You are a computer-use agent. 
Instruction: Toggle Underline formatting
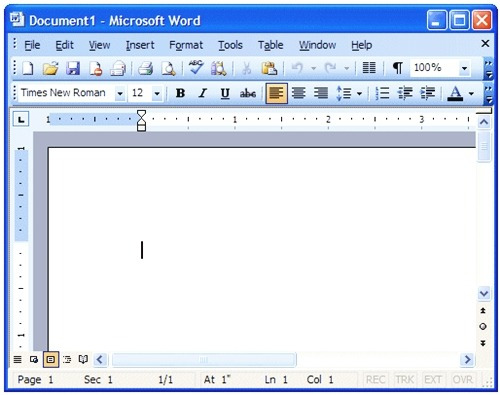[225, 93]
